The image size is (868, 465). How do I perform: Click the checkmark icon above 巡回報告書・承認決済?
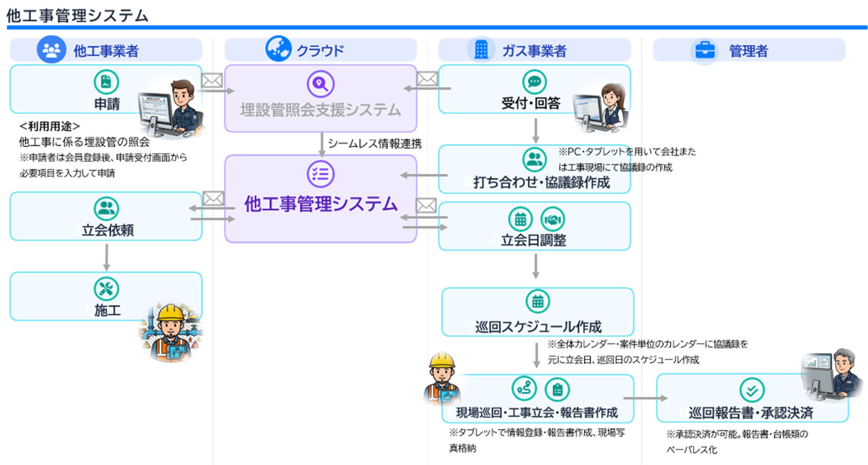point(752,390)
